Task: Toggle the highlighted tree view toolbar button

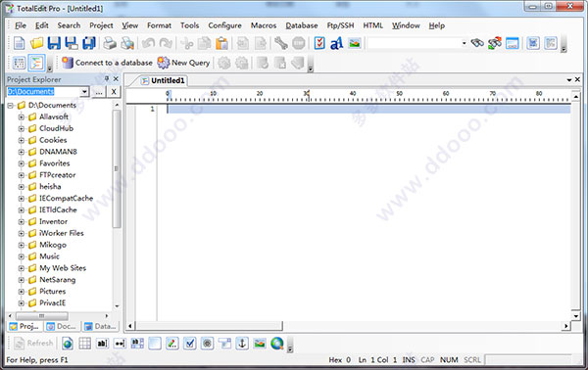Action: [x=36, y=63]
